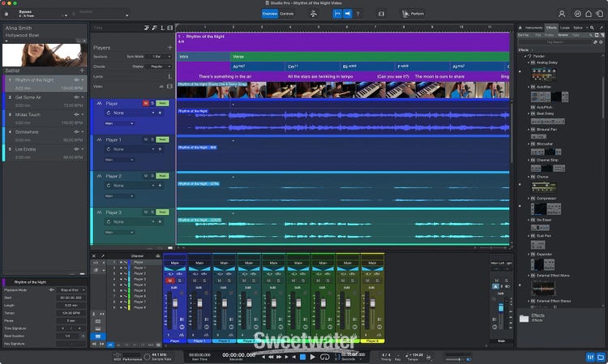Click the patch network icon in toolbar

(x=313, y=14)
